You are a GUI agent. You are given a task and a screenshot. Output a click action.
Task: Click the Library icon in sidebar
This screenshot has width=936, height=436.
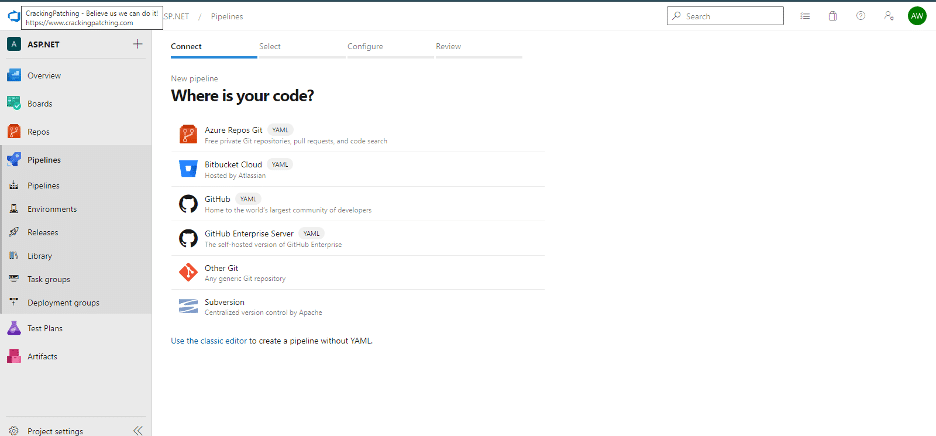14,256
